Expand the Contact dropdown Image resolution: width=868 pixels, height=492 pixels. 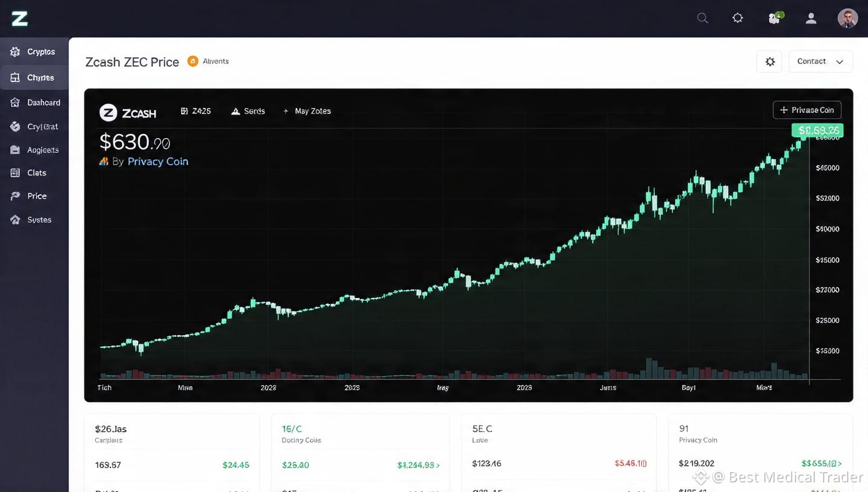click(x=820, y=61)
